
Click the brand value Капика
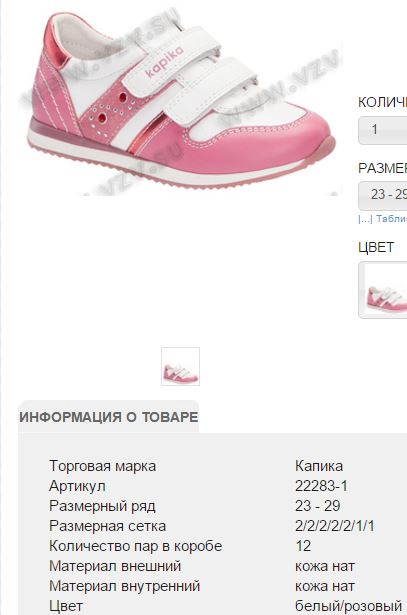click(319, 466)
